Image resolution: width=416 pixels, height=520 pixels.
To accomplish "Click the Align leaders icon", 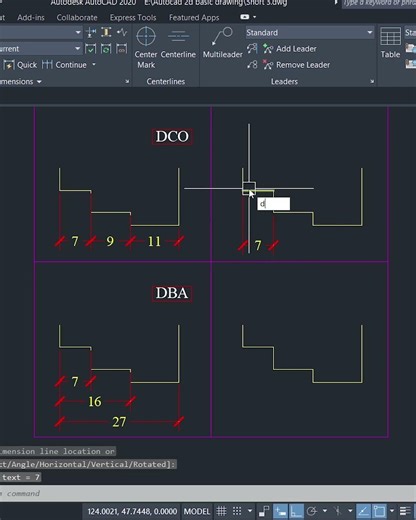I will pyautogui.click(x=252, y=49).
